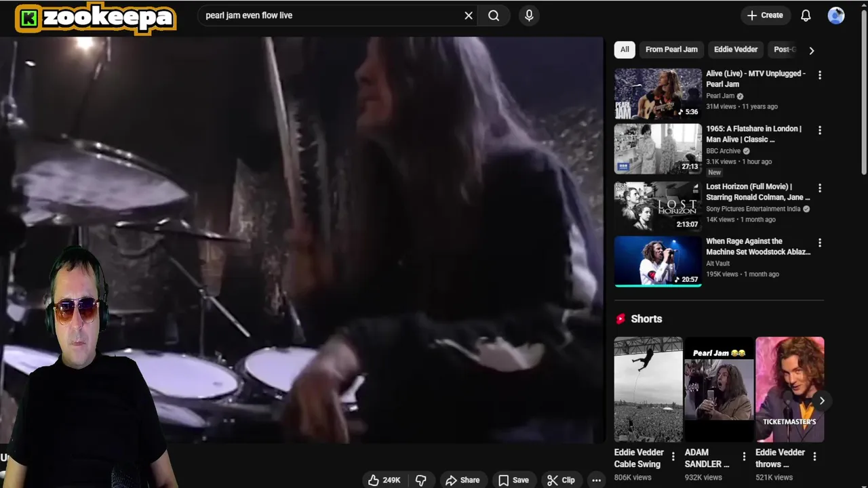Open Eddie Vedder Cable Swing short thumbnail
Viewport: 868px width, 488px height.
[648, 389]
